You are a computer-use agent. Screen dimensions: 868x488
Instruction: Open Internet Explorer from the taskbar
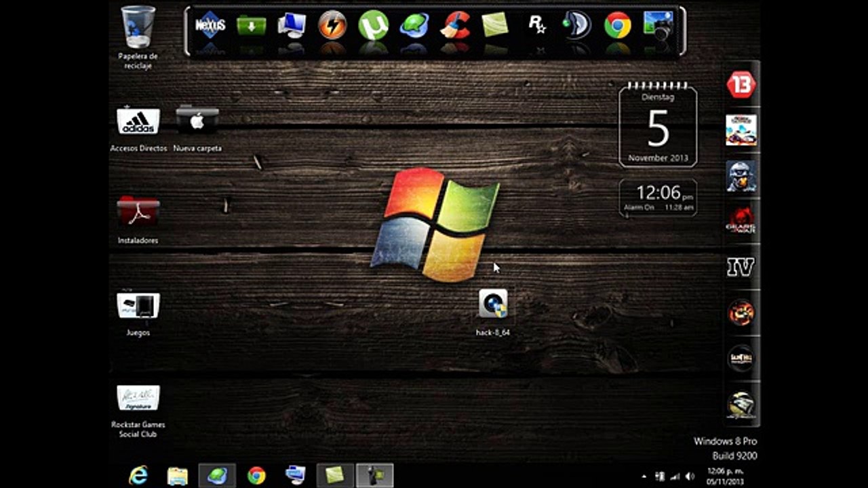click(138, 475)
